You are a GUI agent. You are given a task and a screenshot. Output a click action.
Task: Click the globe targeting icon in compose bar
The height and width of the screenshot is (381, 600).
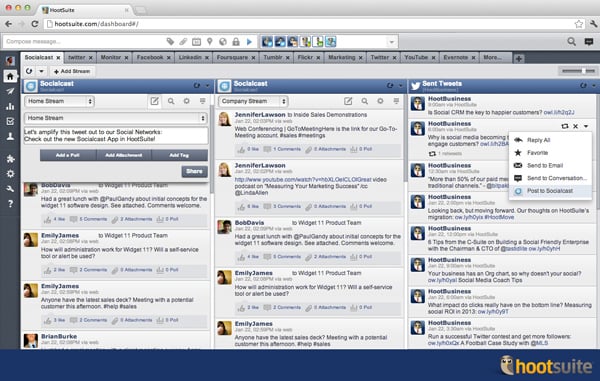pyautogui.click(x=223, y=41)
